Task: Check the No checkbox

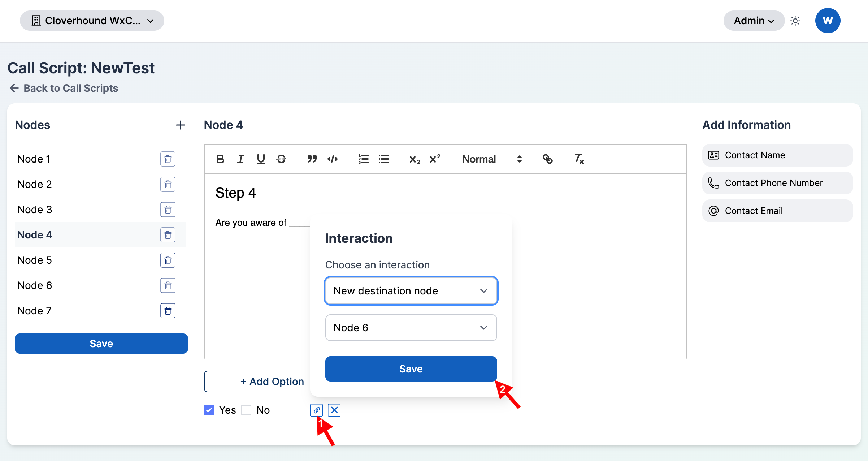Action: click(246, 410)
